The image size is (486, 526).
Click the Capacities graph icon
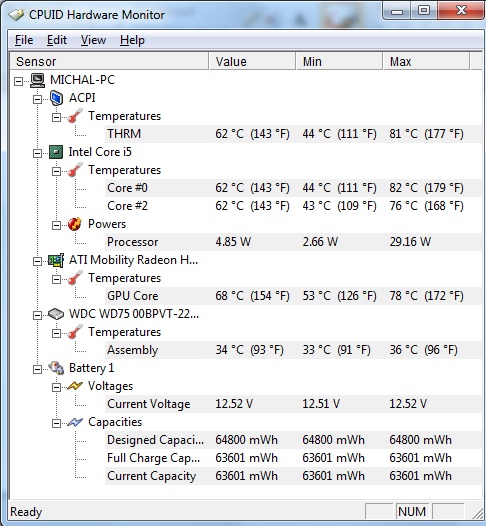[75, 422]
